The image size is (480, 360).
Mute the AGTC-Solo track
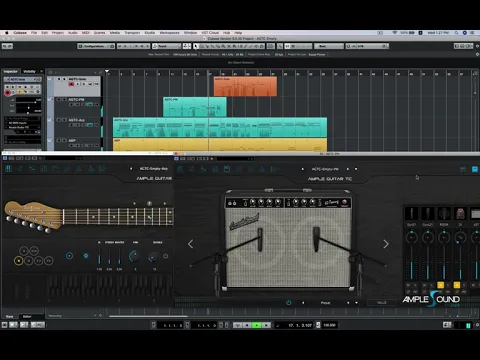59,79
